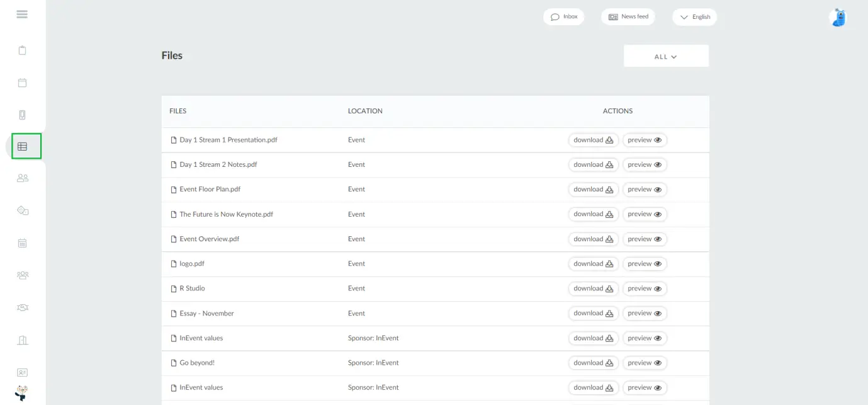Select the Event Overview.pdf file name
Viewport: 868px width, 405px height.
coord(210,239)
